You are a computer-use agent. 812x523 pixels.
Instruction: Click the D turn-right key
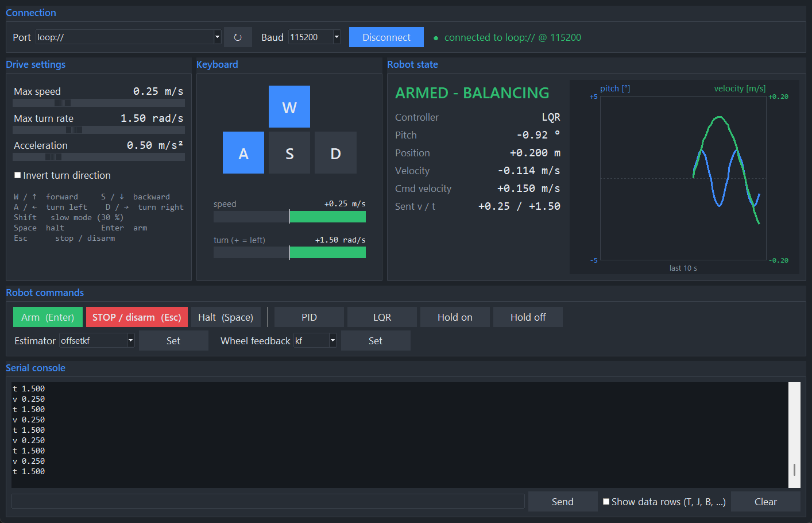[x=335, y=153]
